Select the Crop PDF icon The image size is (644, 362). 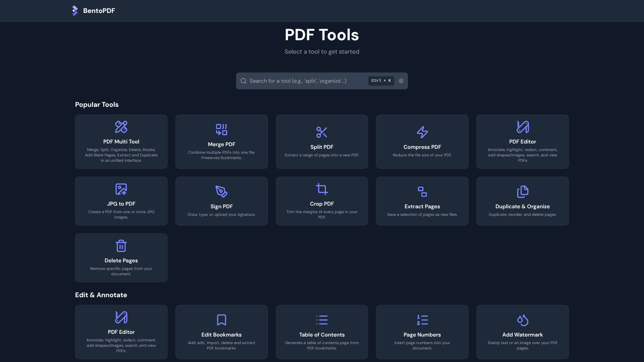click(x=322, y=189)
